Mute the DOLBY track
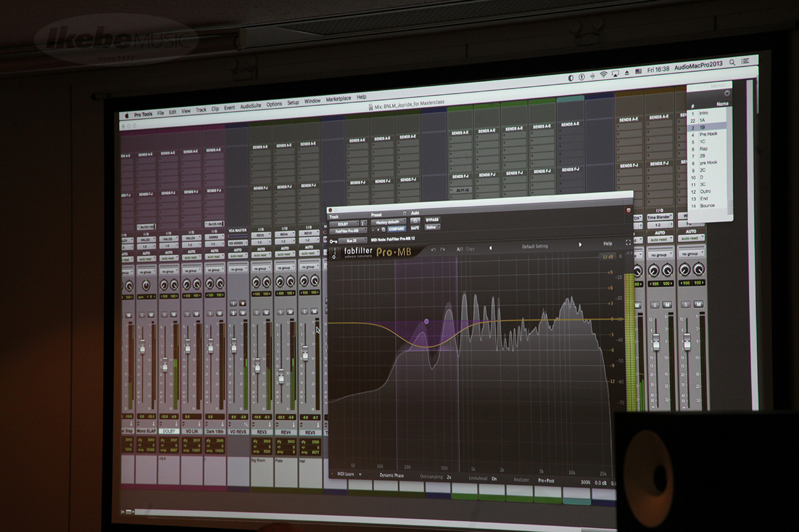The width and height of the screenshot is (799, 532). [x=175, y=314]
